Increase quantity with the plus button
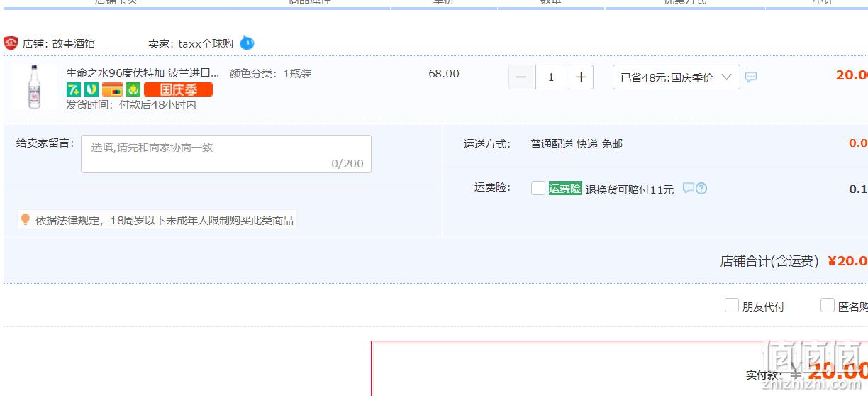 tap(581, 77)
